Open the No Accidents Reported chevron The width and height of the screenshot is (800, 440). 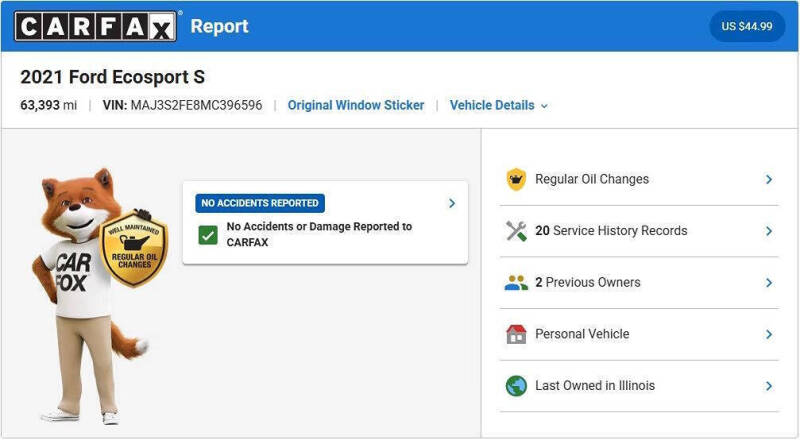pos(452,203)
